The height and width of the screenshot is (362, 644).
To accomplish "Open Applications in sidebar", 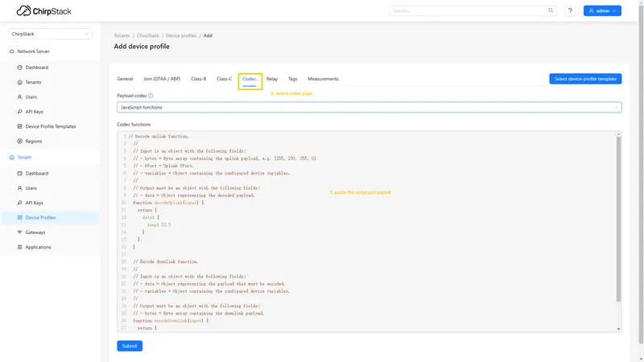I will (38, 247).
